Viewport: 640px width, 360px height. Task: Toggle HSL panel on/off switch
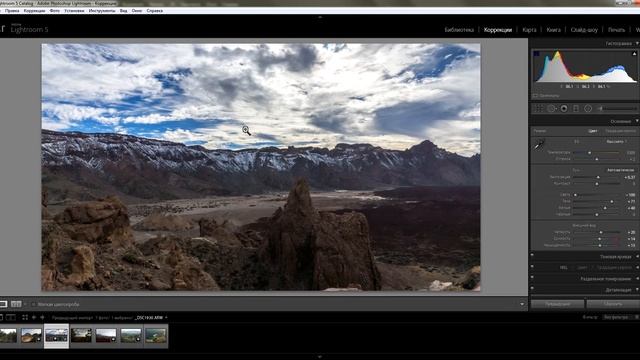coord(532,267)
